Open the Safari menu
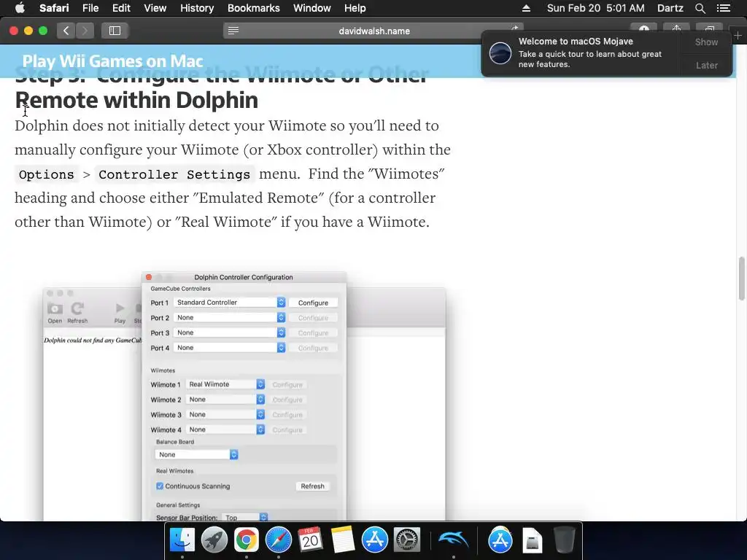This screenshot has width=747, height=560. point(54,8)
